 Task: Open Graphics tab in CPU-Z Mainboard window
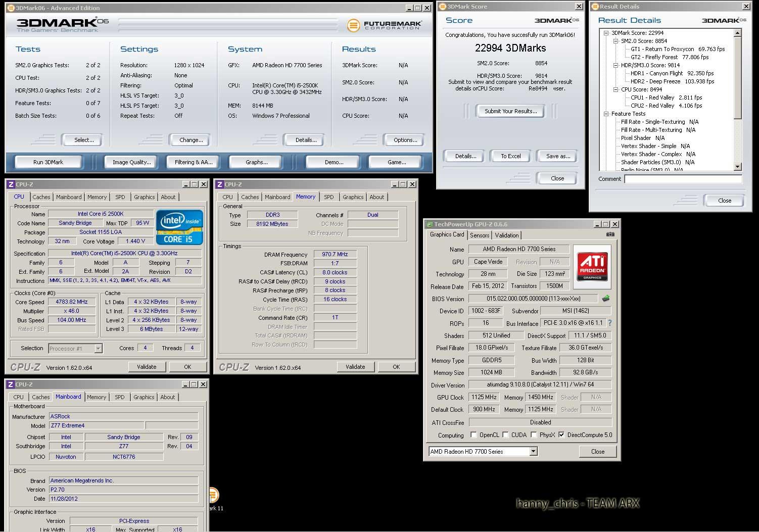tap(144, 397)
